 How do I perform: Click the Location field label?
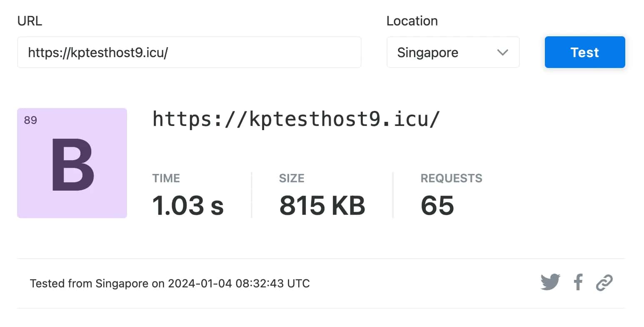[x=412, y=21]
